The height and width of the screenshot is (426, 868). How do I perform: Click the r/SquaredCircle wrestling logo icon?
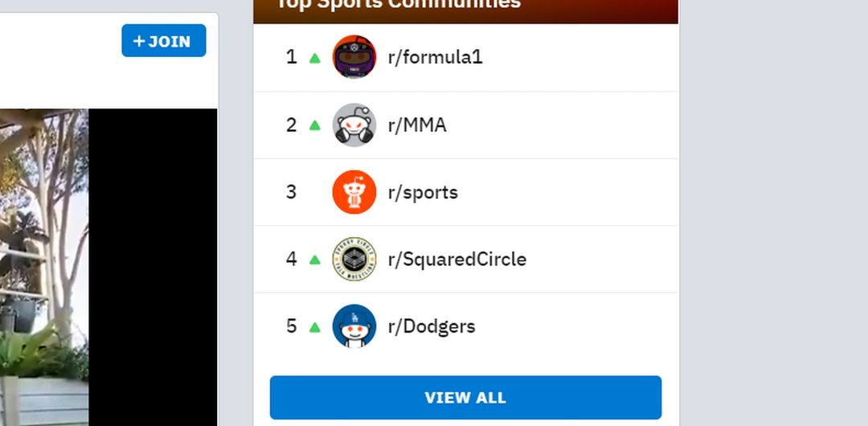click(x=354, y=259)
